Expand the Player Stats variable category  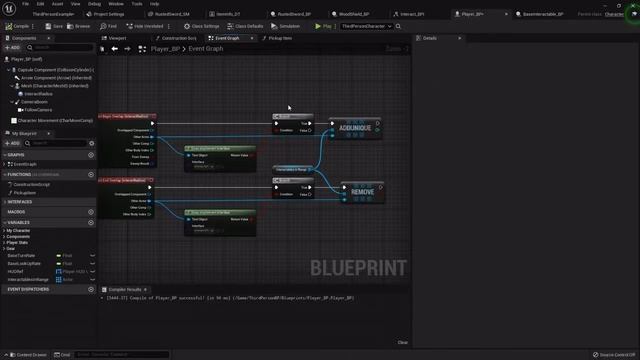click(x=4, y=242)
